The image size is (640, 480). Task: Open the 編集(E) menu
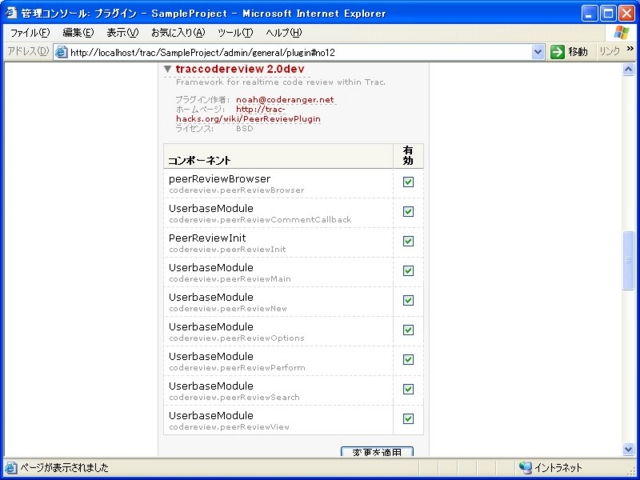[x=78, y=33]
